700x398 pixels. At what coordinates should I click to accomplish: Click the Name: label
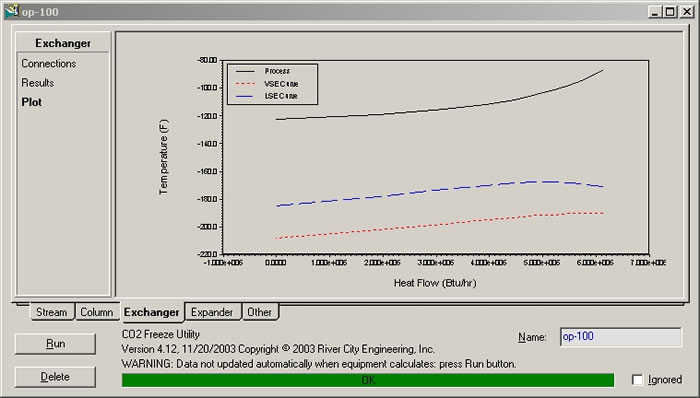[x=532, y=337]
